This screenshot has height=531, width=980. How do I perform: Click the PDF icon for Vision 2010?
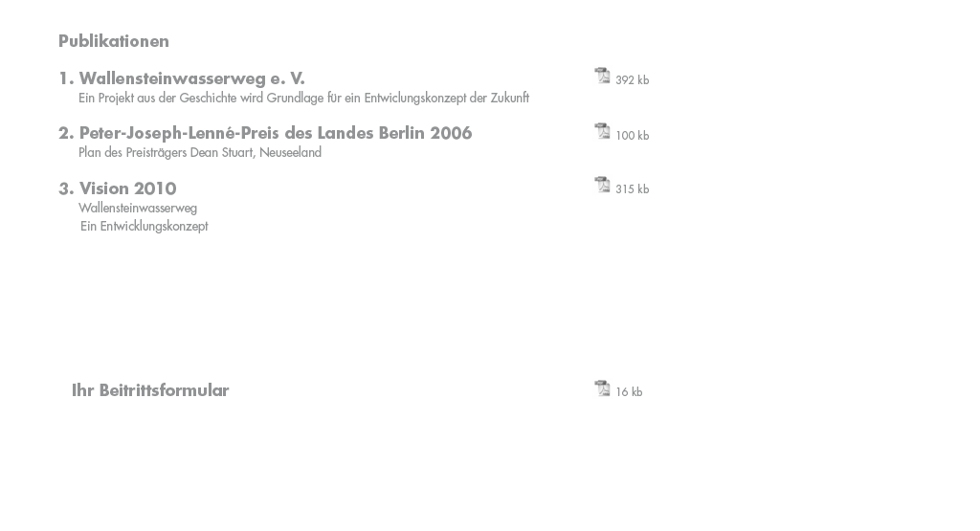click(602, 185)
